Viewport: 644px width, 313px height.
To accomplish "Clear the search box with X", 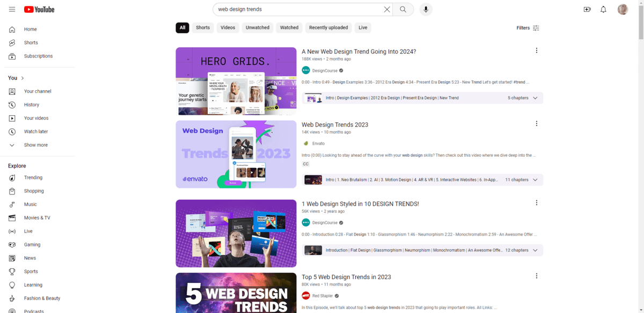I will (x=387, y=9).
